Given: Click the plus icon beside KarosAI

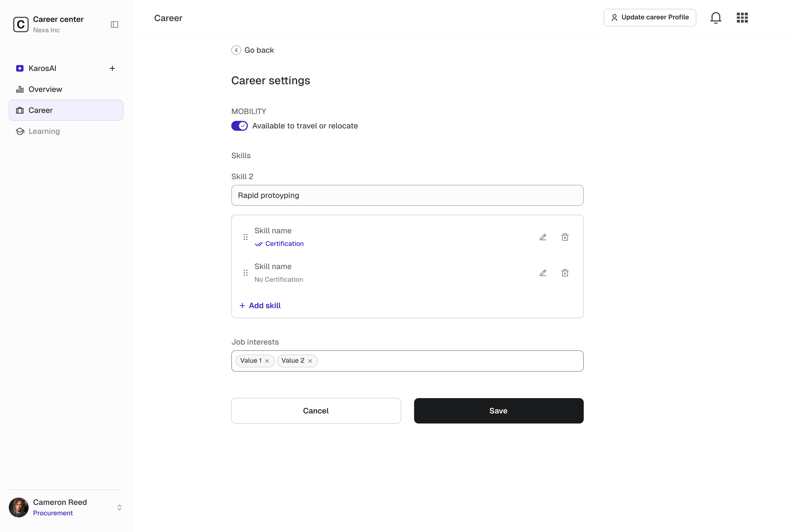Looking at the screenshot, I should [112, 68].
